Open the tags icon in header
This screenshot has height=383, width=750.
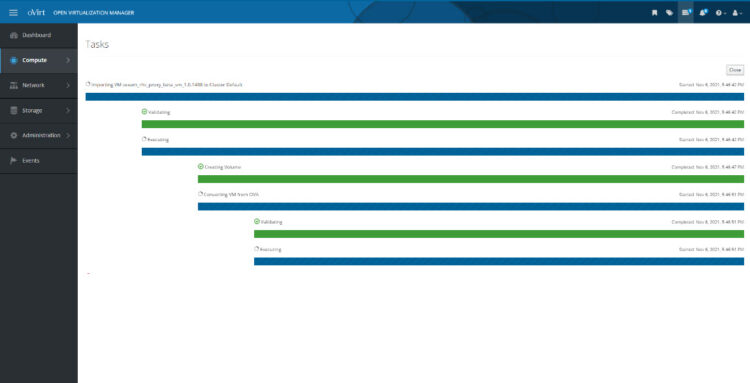(669, 13)
